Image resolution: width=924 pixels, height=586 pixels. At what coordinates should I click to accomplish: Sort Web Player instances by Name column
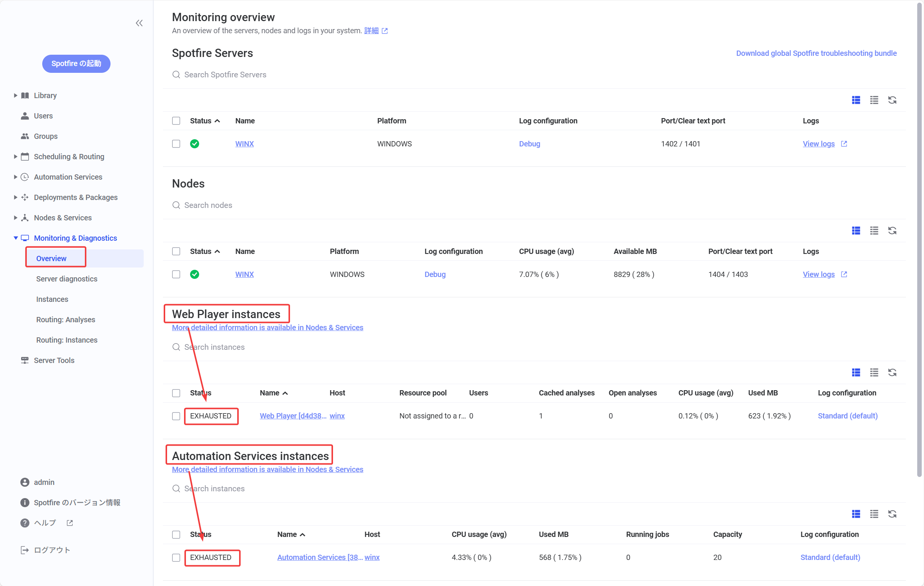click(273, 393)
